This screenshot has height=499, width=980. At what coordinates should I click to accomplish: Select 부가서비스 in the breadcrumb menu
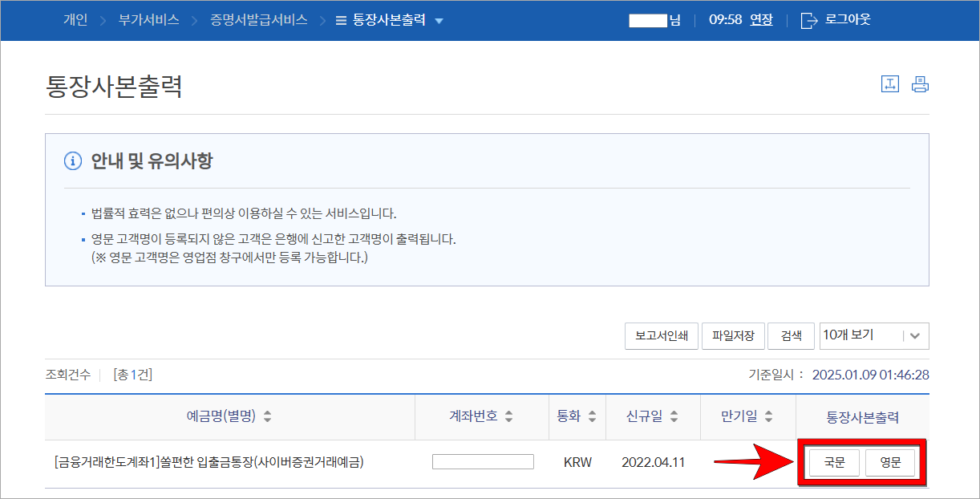(x=148, y=21)
